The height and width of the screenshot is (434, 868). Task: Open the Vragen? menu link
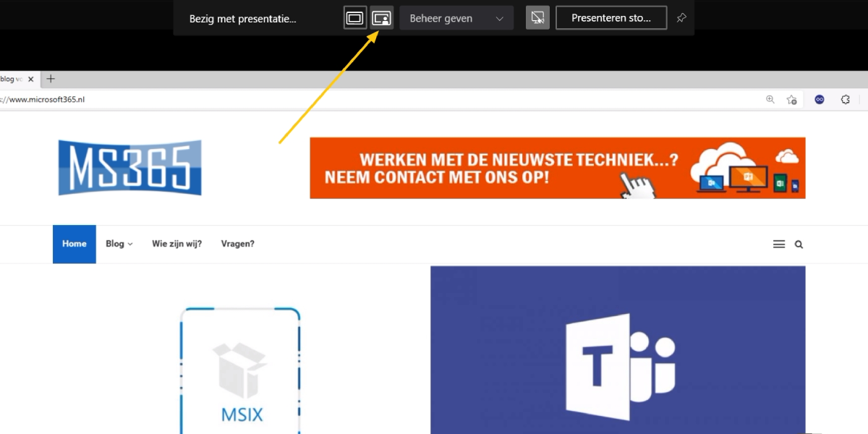(237, 244)
